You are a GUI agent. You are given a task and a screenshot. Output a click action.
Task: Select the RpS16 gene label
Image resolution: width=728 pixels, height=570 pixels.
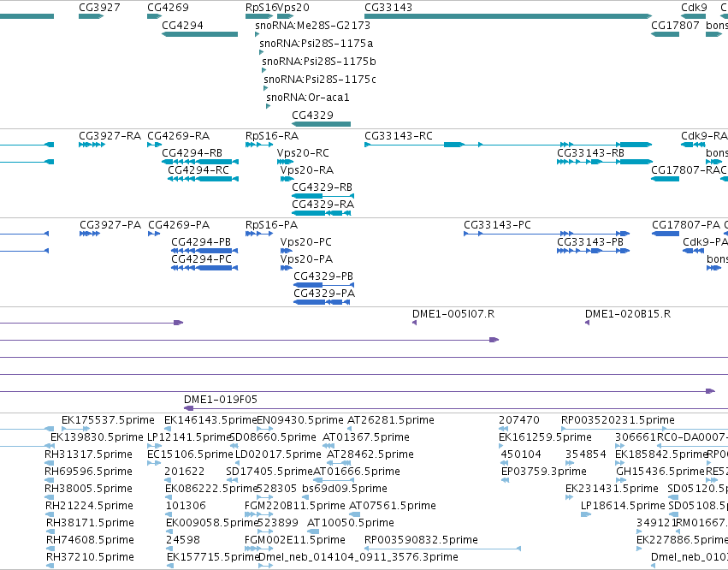click(x=261, y=8)
